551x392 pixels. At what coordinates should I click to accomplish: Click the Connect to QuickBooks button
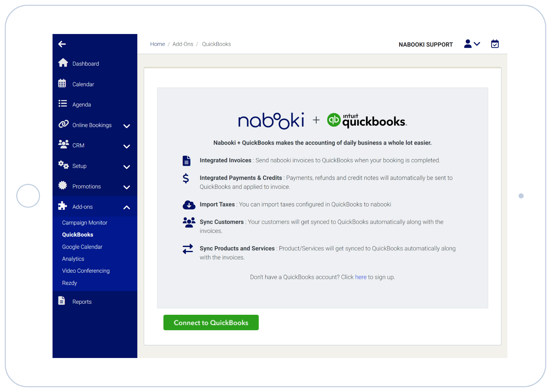(211, 322)
